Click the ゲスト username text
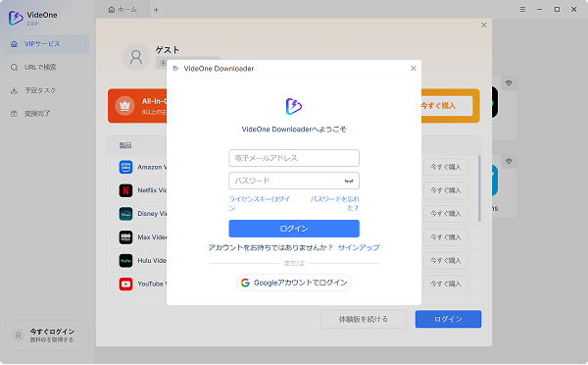This screenshot has width=588, height=365. click(168, 50)
